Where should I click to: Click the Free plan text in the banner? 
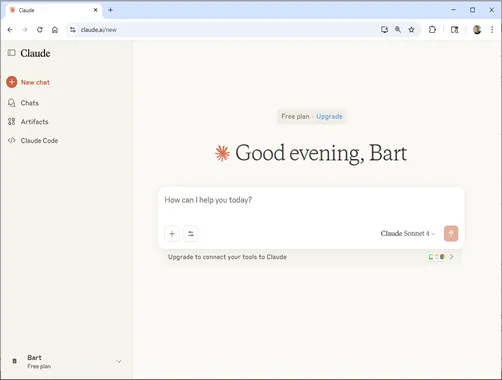click(x=295, y=116)
